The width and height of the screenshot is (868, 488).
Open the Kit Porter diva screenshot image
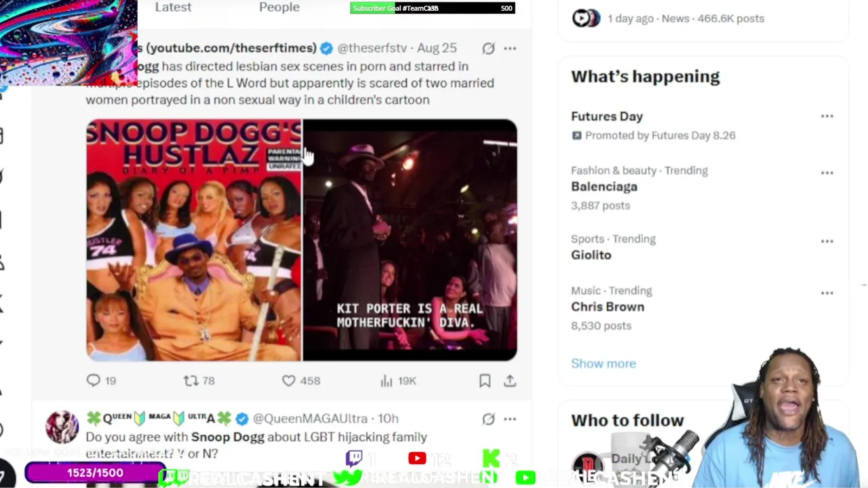pyautogui.click(x=410, y=240)
